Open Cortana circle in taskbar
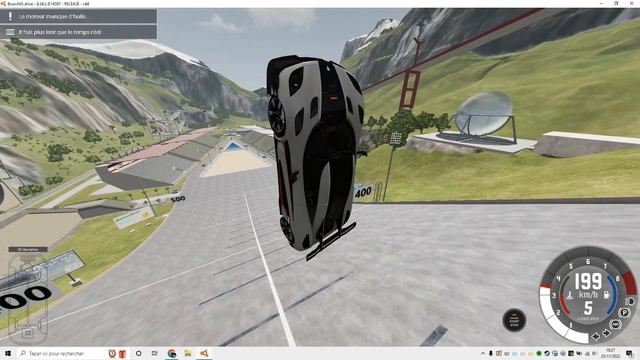Screen dimensions: 640x360 click(139, 353)
